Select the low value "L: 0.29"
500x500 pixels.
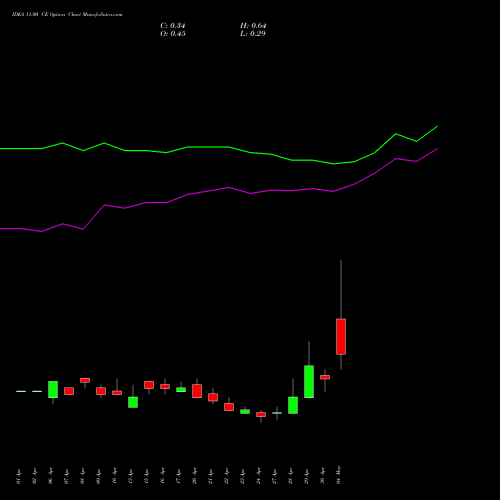[253, 34]
